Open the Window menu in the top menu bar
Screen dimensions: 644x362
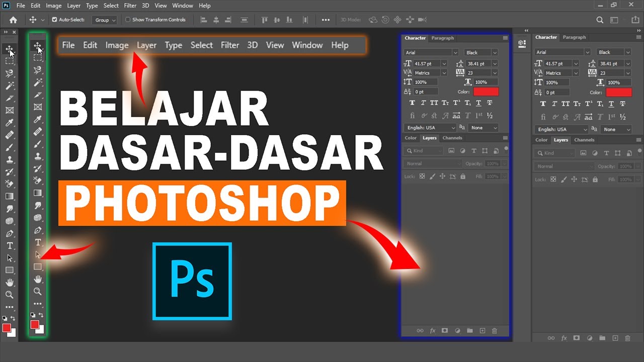182,6
